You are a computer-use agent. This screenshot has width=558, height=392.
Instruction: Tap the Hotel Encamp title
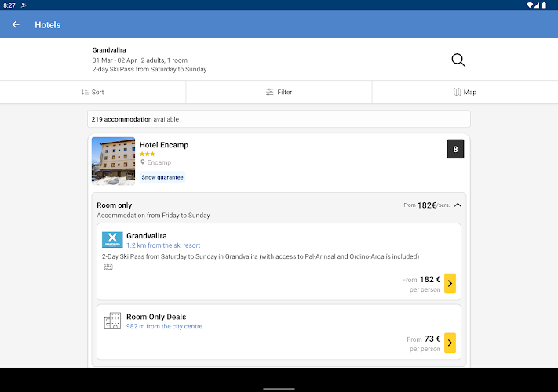tap(164, 145)
